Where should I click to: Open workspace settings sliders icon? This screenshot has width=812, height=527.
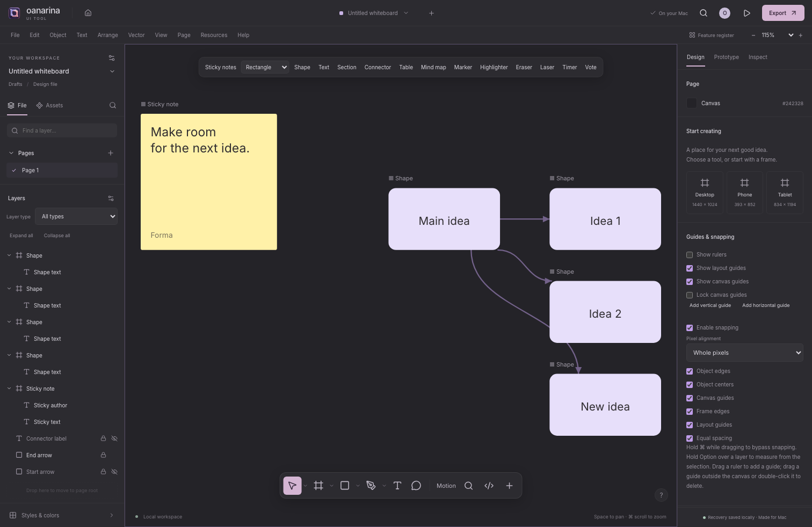pos(112,58)
